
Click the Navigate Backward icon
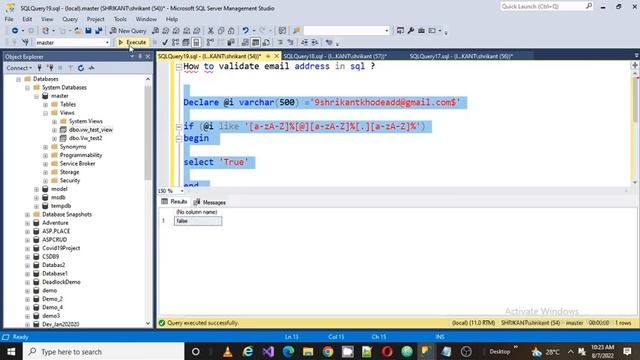(x=15, y=31)
